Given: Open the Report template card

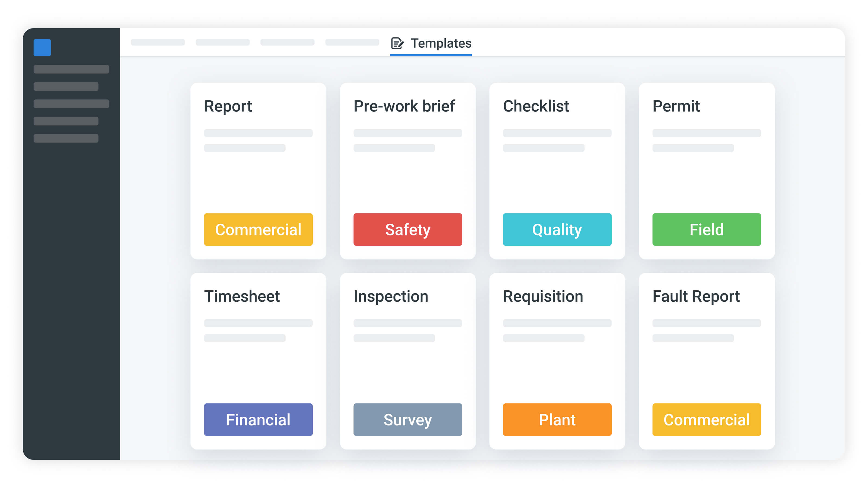Looking at the screenshot, I should (x=258, y=168).
